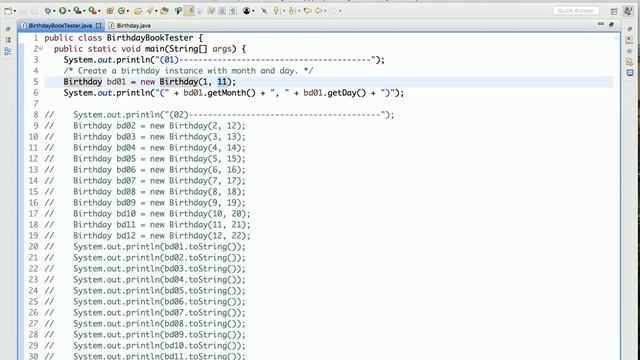Expand the Search dropdown arrow
This screenshot has height=360, width=640.
(156, 11)
